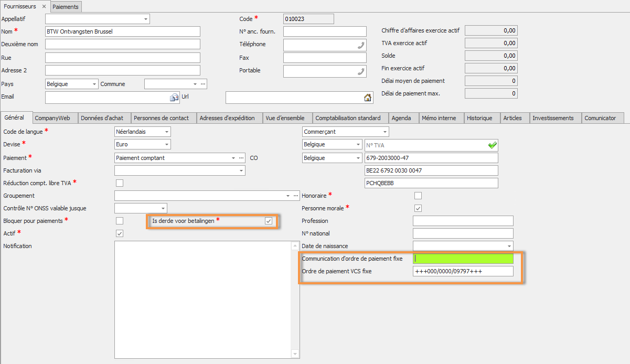Click the Rue input field
Screen dimensions: 630x364
click(123, 58)
